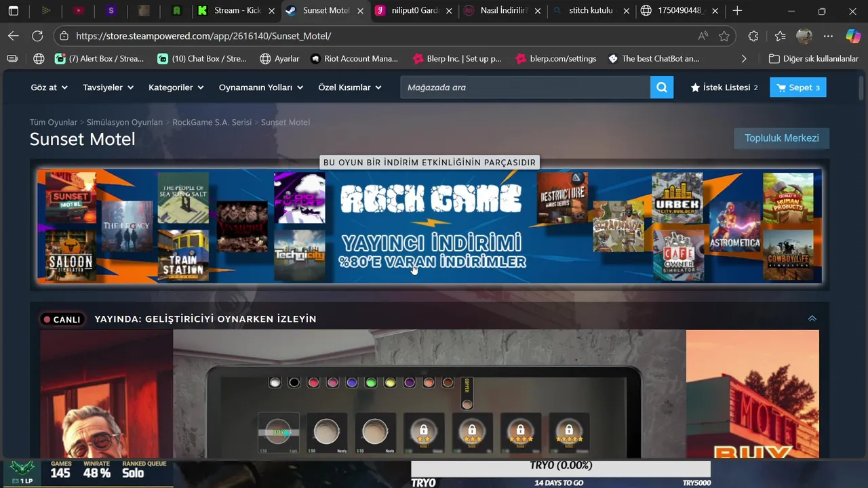868x488 pixels.
Task: Open the Alert Box bookmark
Action: [x=99, y=59]
